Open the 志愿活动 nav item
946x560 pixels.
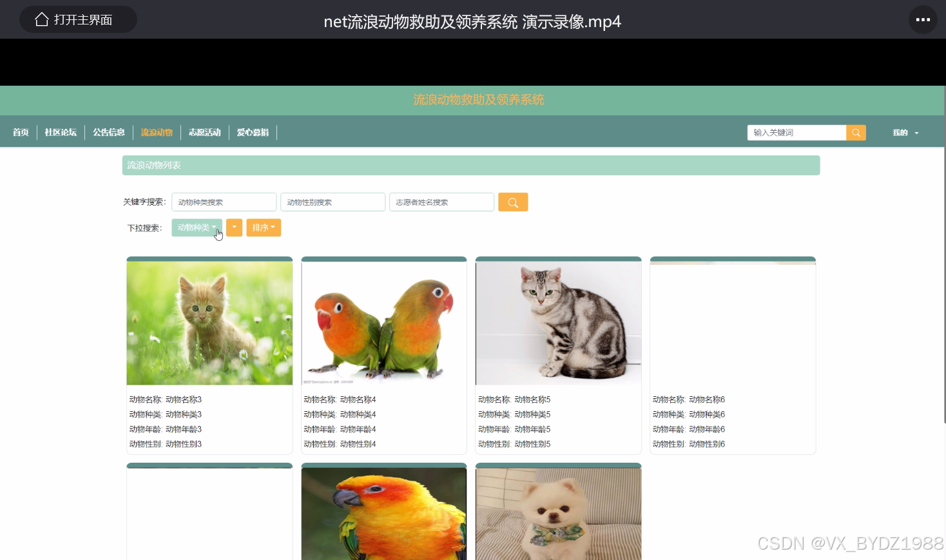point(205,132)
